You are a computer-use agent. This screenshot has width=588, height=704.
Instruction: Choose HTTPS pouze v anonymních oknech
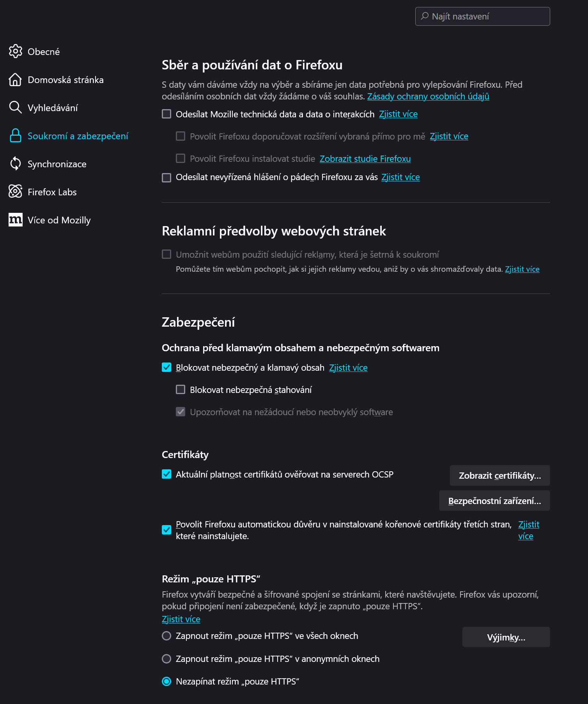click(167, 659)
